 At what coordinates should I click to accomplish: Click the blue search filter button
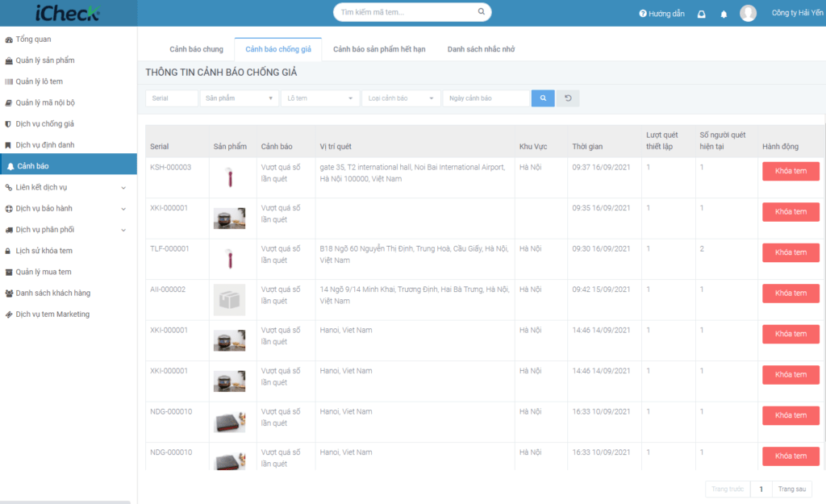tap(543, 98)
